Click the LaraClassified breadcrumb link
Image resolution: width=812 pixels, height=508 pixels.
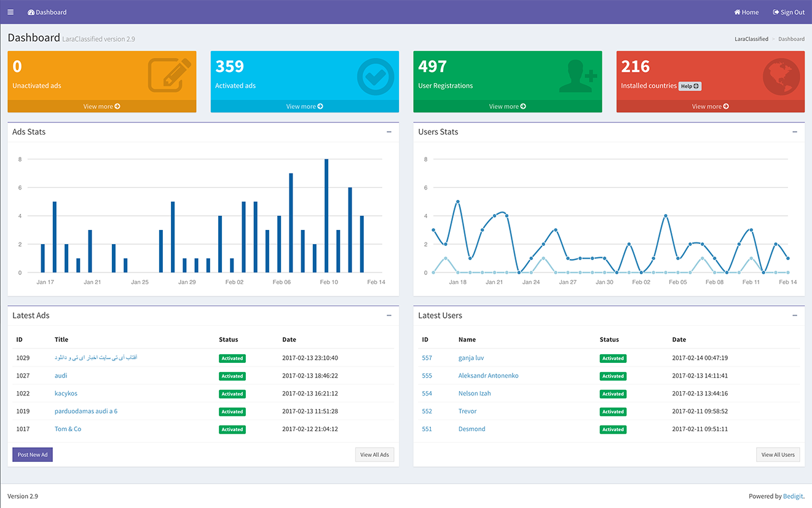click(x=751, y=39)
